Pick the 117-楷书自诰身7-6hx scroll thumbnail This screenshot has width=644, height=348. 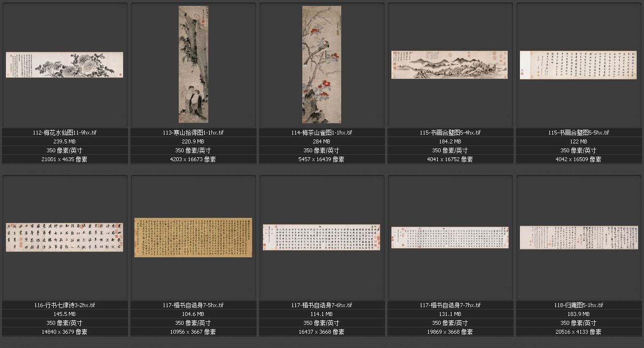pos(322,237)
